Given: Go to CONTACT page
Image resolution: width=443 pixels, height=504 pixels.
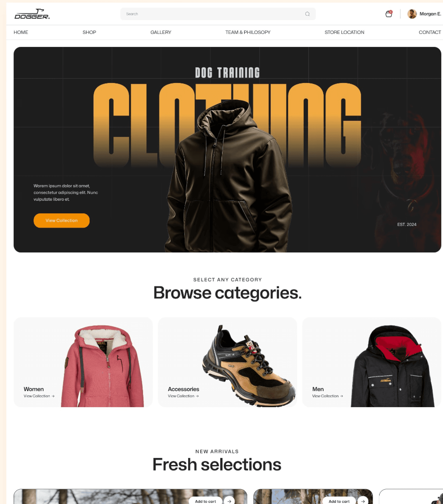Looking at the screenshot, I should tap(430, 32).
